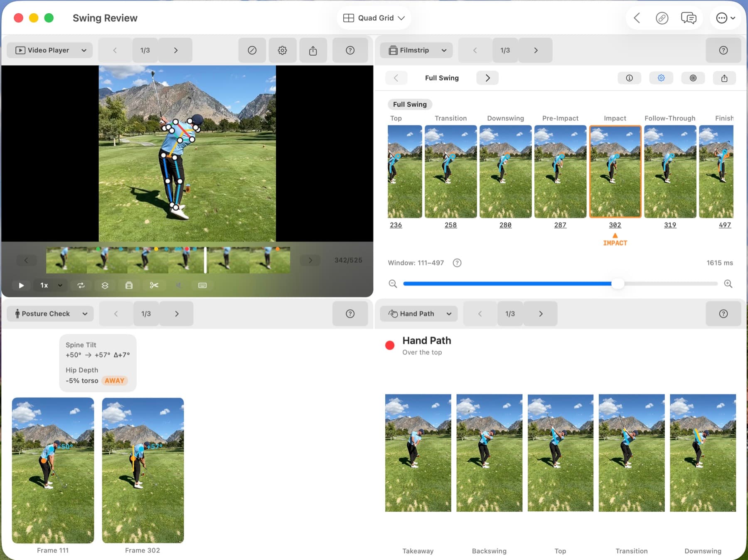The width and height of the screenshot is (748, 560).
Task: Go to next item in Hand Path
Action: 541,313
